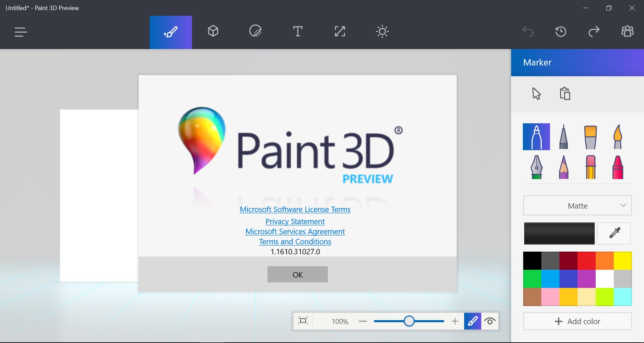The image size is (644, 343).
Task: Click version number 1.1610.31027.0
Action: pyautogui.click(x=295, y=252)
